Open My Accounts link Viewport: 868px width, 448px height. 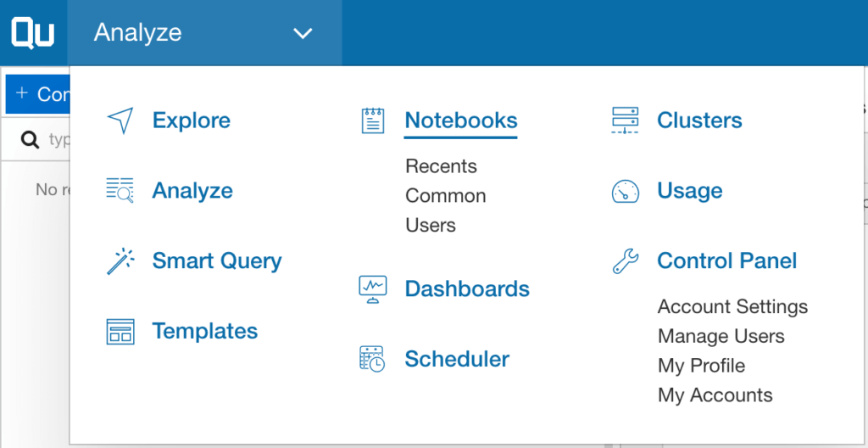point(715,395)
